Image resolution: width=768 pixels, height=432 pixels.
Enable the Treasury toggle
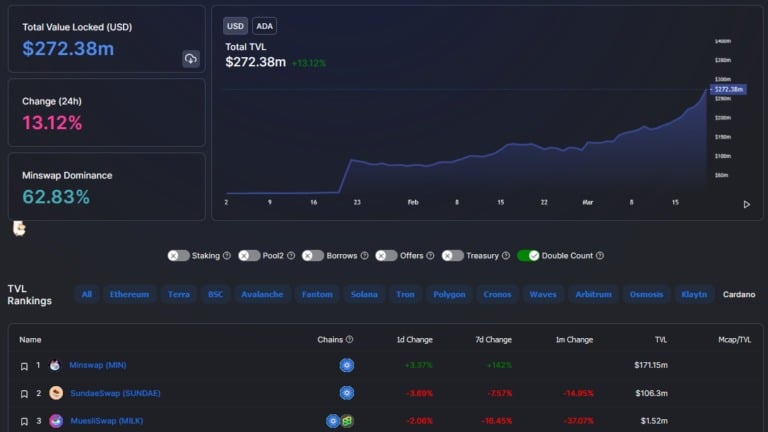click(x=453, y=256)
